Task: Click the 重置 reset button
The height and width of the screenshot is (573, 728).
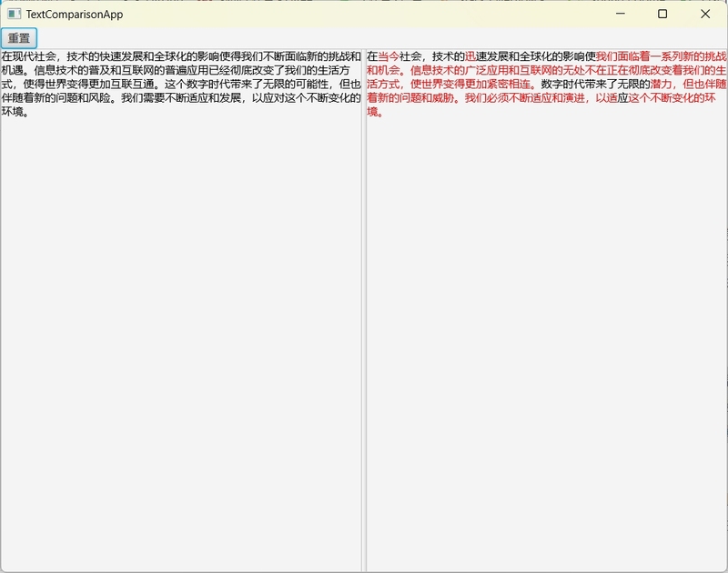Action: pos(18,38)
